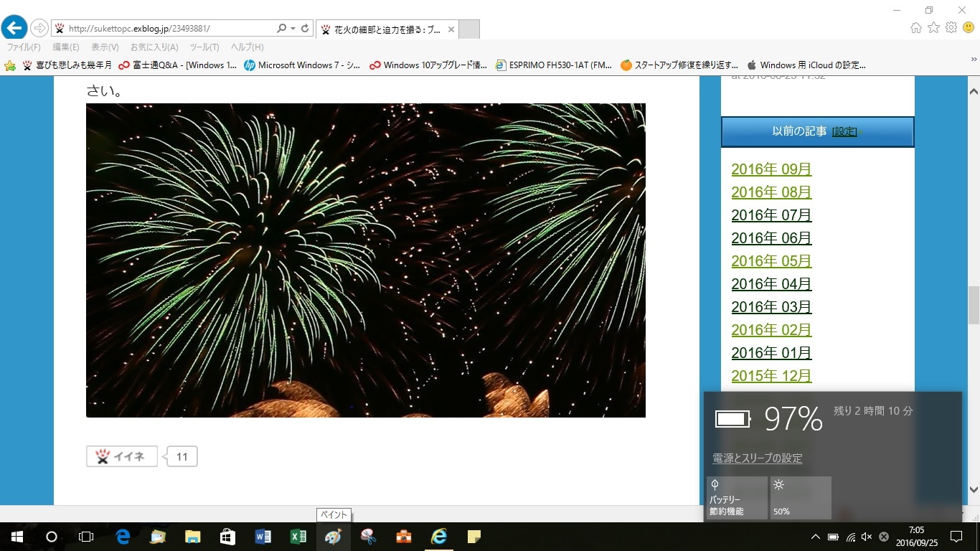Launch Microsoft Edge from taskbar

pos(123,537)
